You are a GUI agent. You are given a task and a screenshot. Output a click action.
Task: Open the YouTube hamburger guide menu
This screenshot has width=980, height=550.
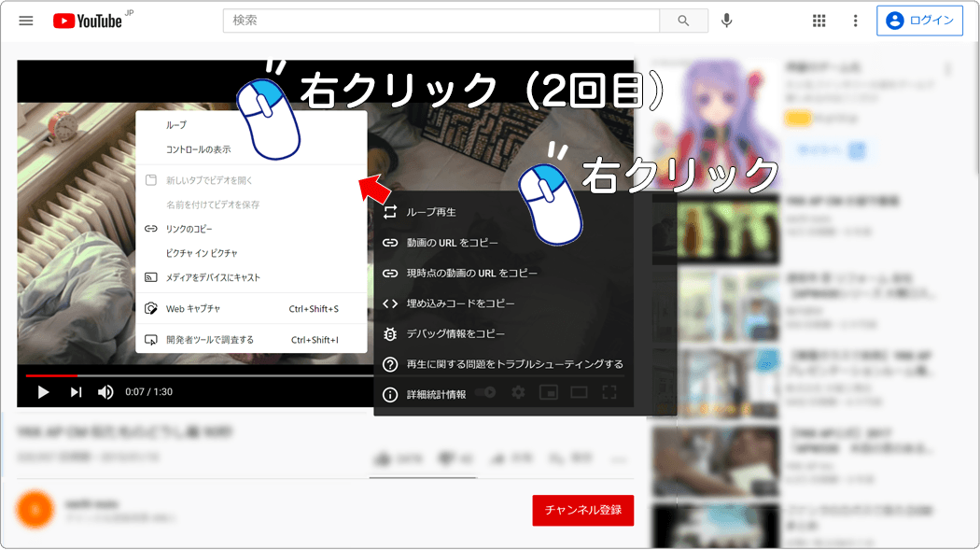[25, 21]
